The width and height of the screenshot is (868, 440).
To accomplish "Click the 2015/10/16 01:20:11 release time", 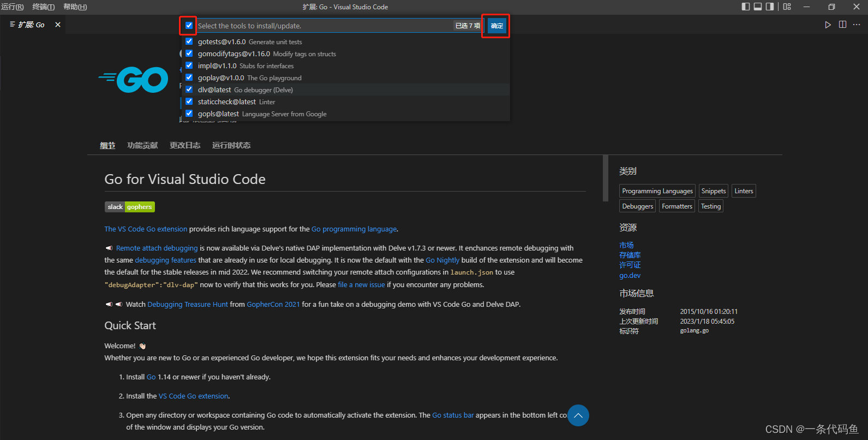I will [x=709, y=312].
